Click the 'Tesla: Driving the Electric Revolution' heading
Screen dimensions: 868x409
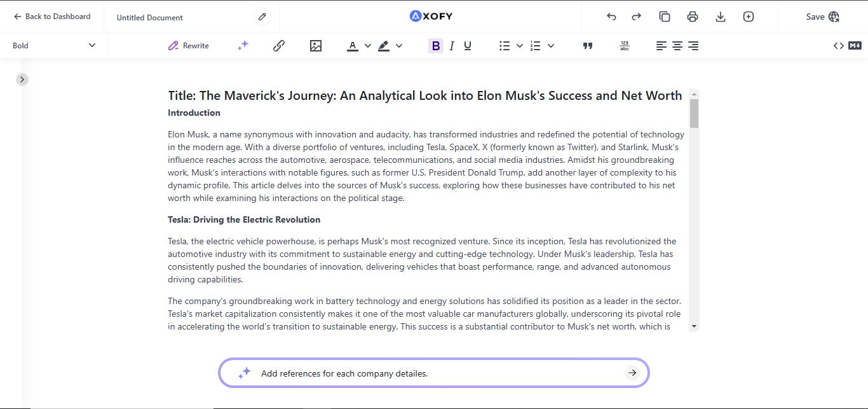[x=244, y=219]
